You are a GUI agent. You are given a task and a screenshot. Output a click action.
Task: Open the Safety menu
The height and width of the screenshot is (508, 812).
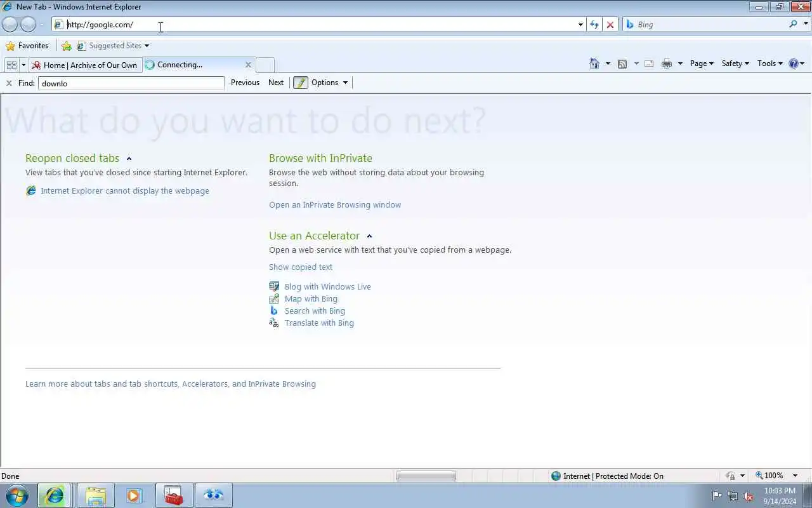coord(735,63)
